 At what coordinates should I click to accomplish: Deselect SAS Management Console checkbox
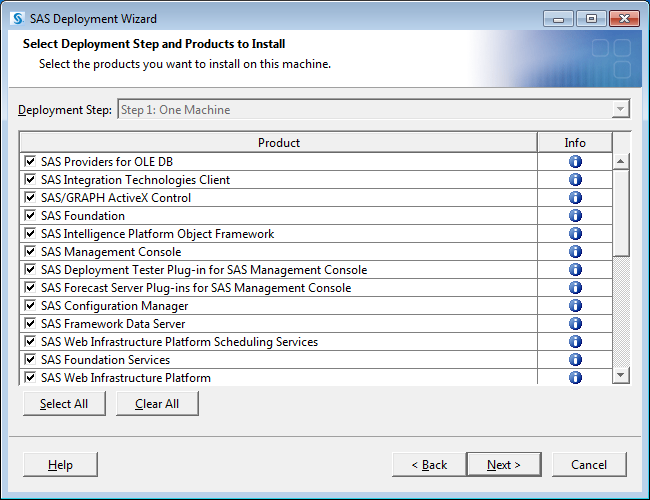pos(30,251)
